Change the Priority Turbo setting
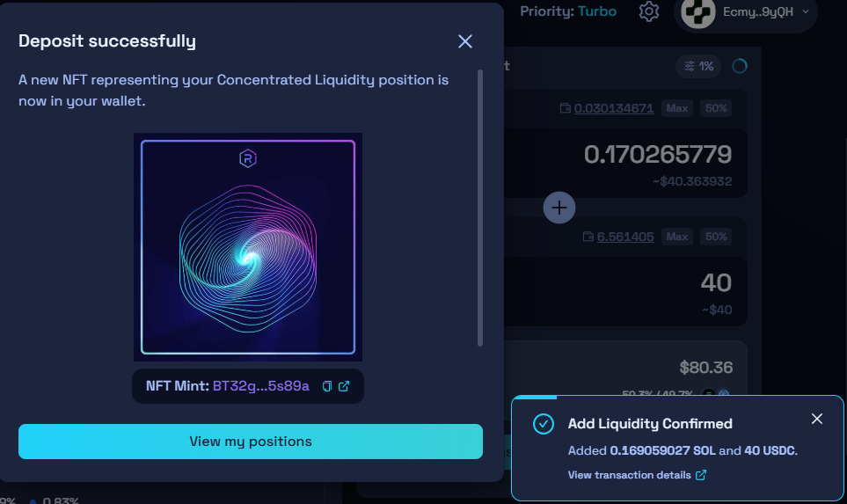Viewport: 847px width, 504px height. pos(597,11)
